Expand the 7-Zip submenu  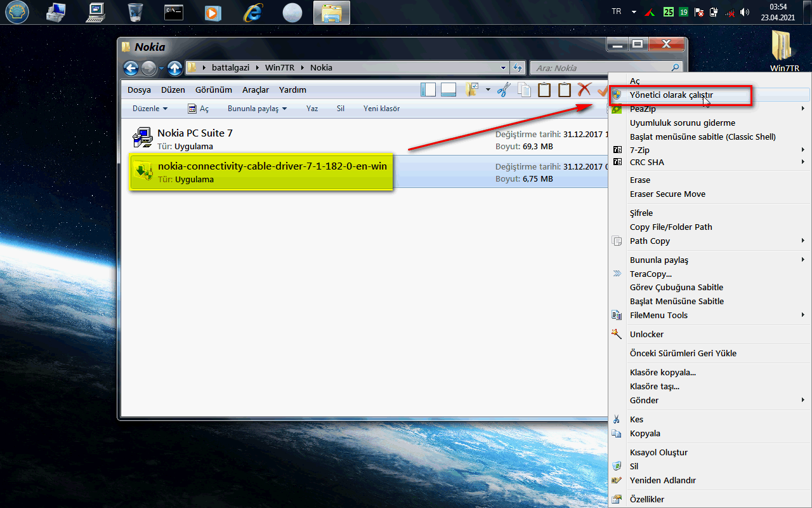click(x=709, y=150)
